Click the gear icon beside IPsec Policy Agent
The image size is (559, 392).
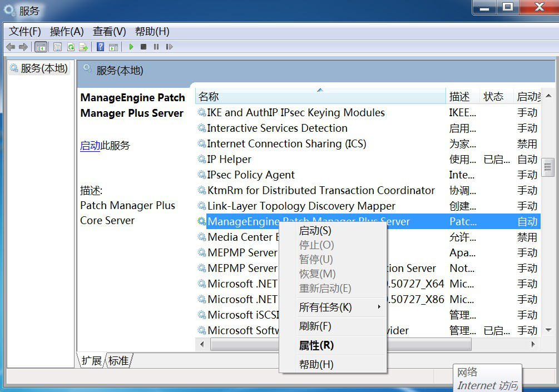pyautogui.click(x=202, y=175)
